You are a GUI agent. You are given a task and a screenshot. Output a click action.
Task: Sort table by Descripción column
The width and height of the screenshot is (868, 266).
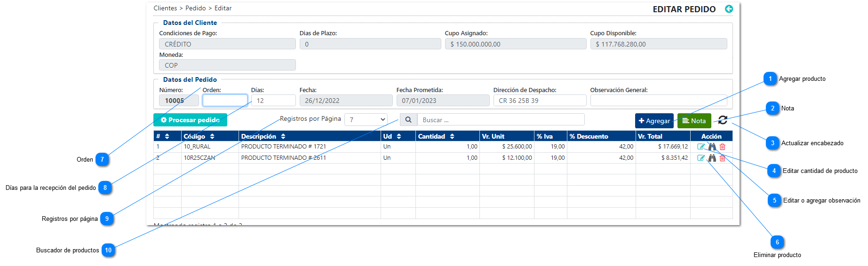tap(283, 136)
